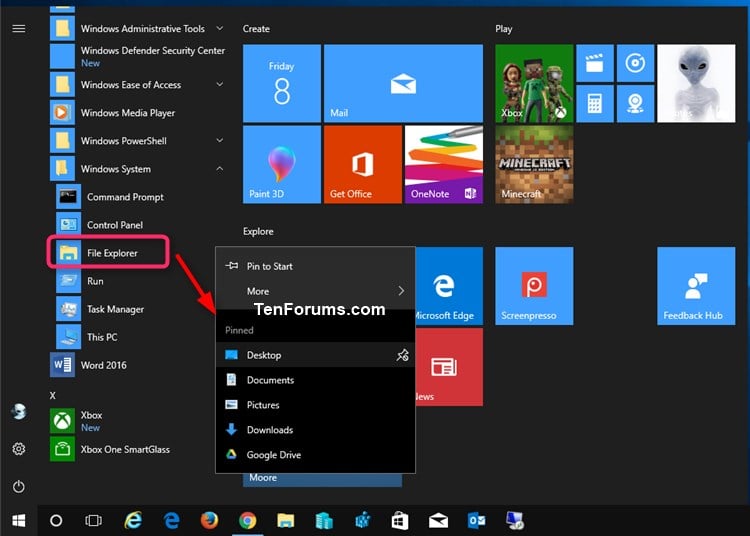Viewport: 750px width, 536px height.
Task: Open the Minecraft tile
Action: [534, 164]
